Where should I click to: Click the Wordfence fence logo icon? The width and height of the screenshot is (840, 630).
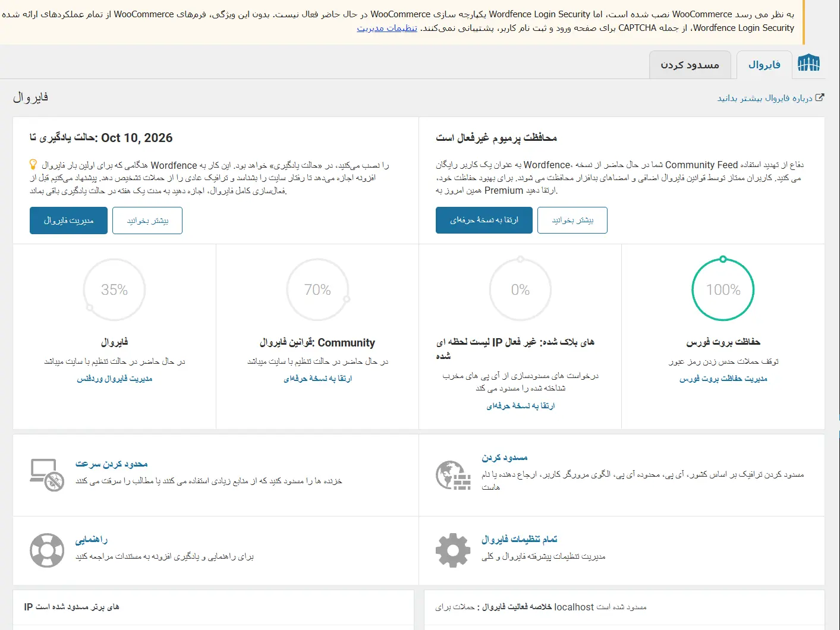click(x=808, y=63)
